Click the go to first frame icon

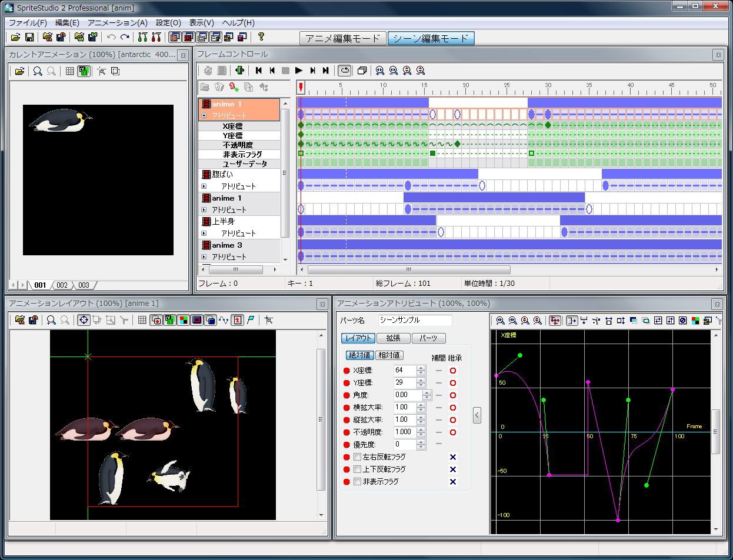[x=258, y=71]
